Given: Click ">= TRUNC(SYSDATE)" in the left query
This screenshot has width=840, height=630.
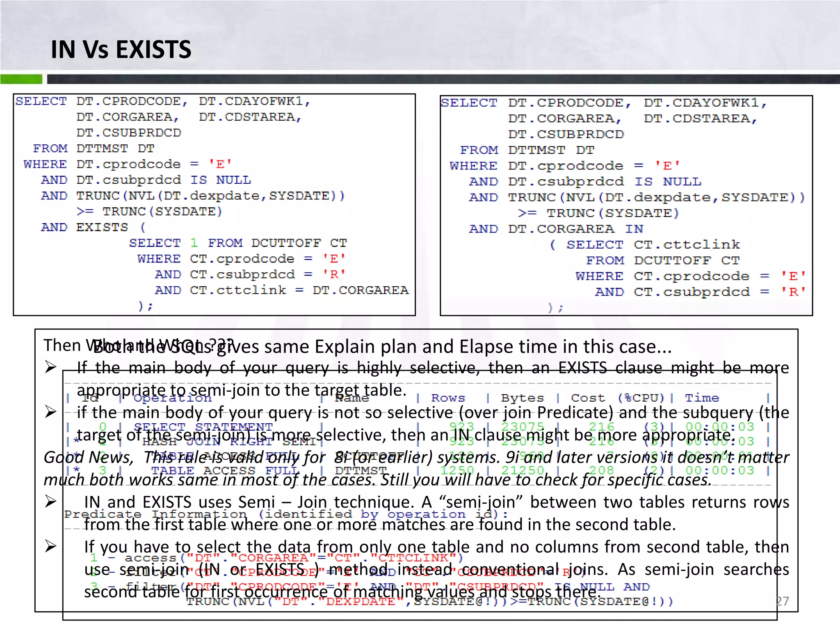Looking at the screenshot, I should click(x=149, y=212).
